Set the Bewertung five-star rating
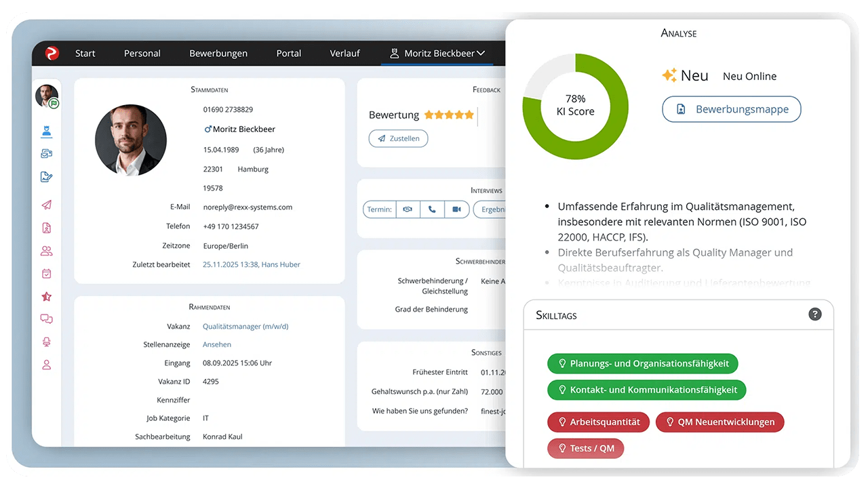This screenshot has height=488, width=868. (449, 115)
